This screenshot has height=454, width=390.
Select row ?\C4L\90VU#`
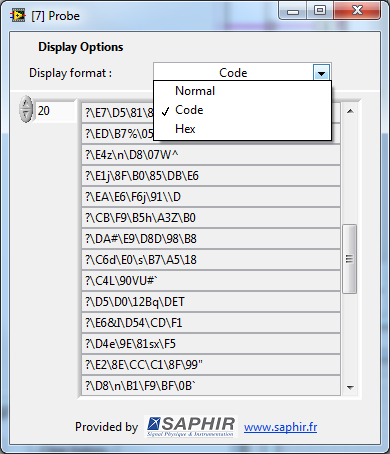click(x=211, y=281)
